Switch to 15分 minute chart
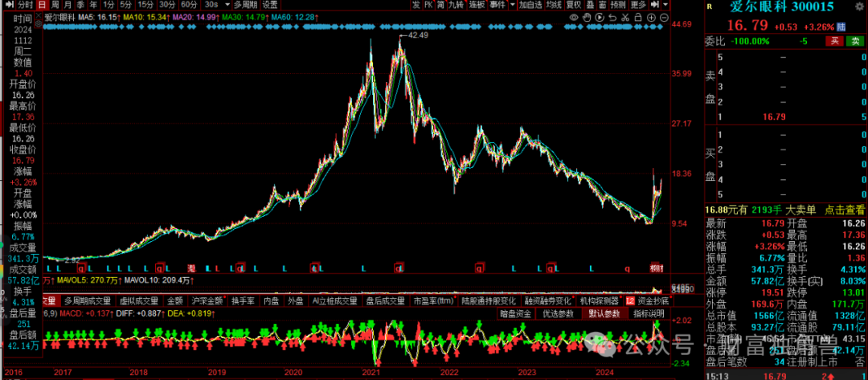 coord(145,5)
